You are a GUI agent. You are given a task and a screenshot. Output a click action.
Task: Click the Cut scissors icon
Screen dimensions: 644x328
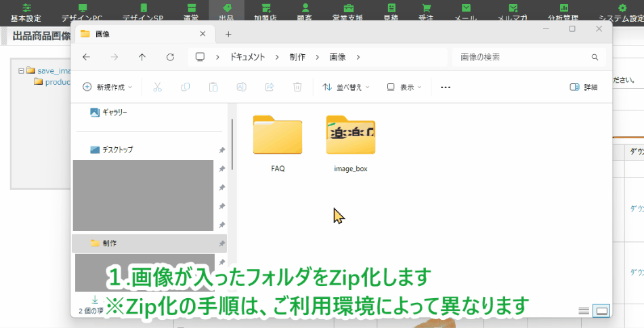157,87
